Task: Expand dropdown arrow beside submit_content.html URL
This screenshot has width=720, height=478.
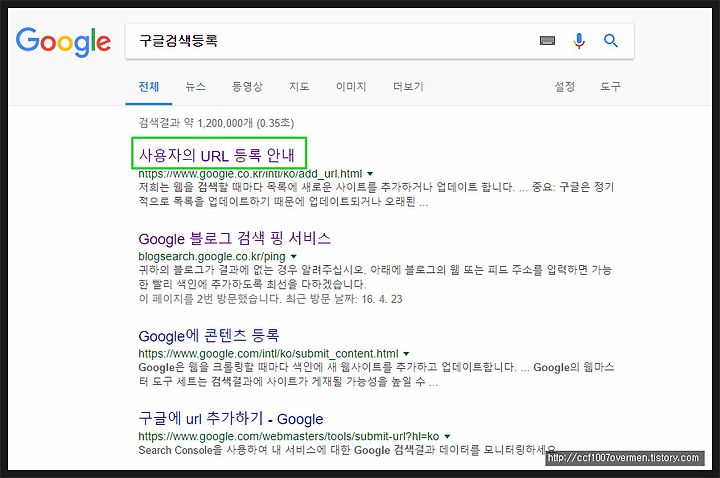Action: click(406, 354)
